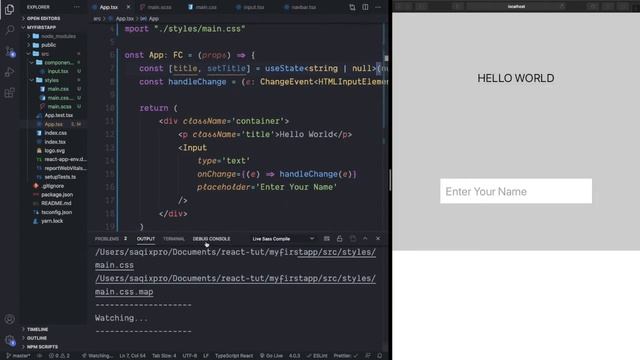Click the Prettier status item

tap(345, 356)
